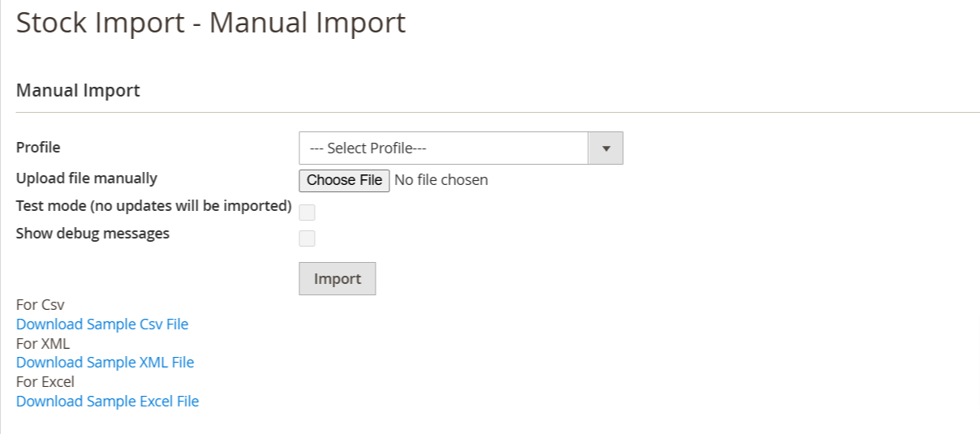Click the 'For XML' text
This screenshot has height=434, width=980.
(x=43, y=343)
